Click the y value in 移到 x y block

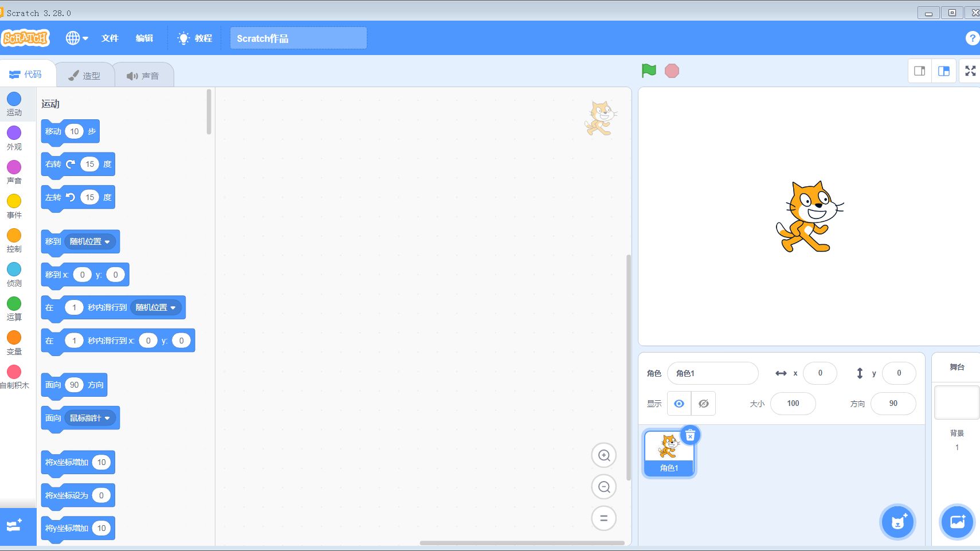point(116,275)
